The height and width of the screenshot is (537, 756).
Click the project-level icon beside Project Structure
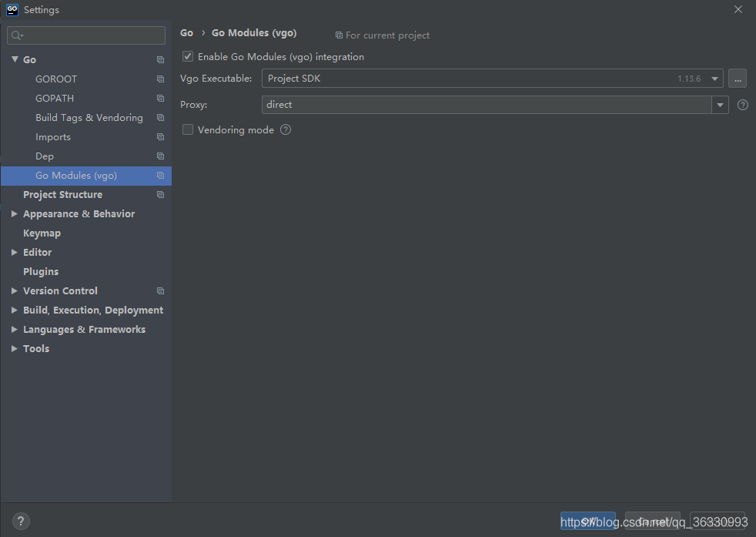[160, 195]
